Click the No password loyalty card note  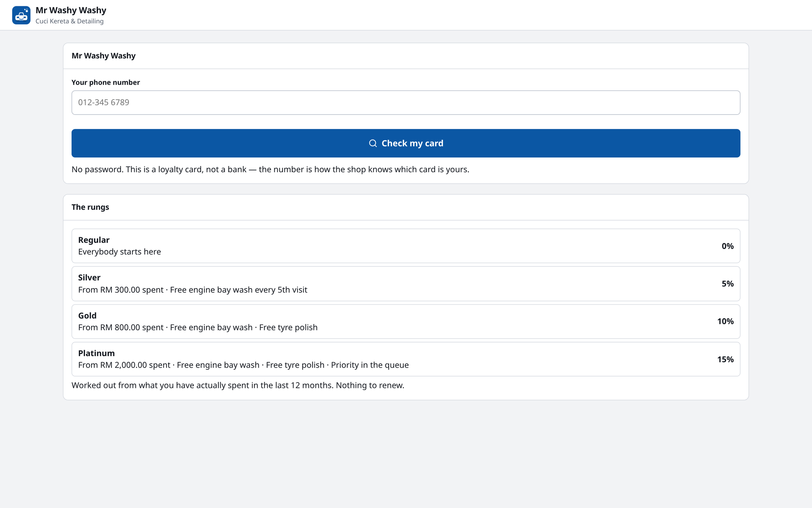270,170
